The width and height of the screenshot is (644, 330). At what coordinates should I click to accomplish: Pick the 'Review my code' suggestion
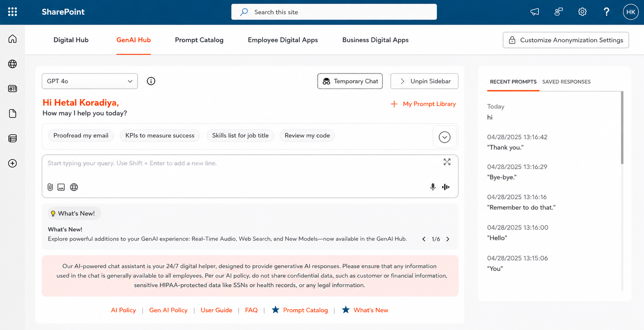coord(307,136)
